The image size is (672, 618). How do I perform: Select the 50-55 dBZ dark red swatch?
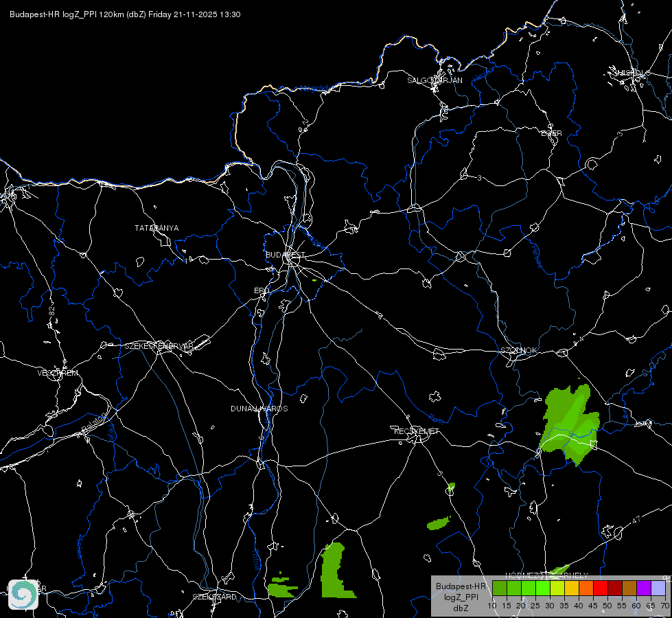[x=615, y=588]
